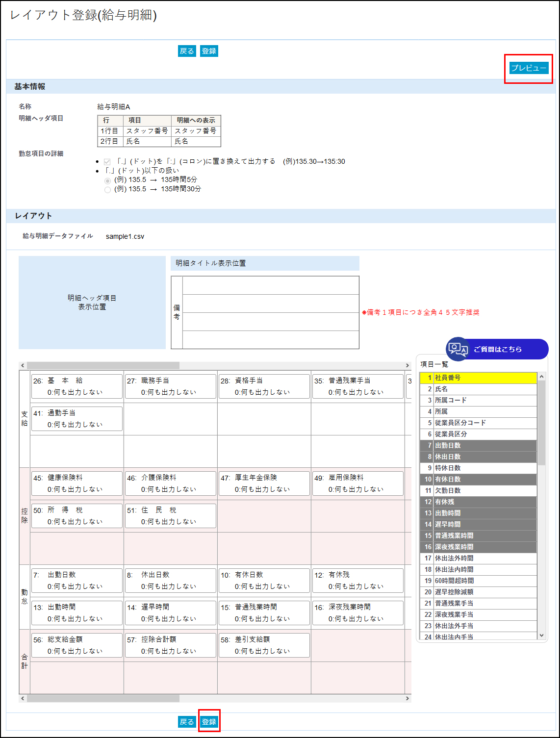The height and width of the screenshot is (738, 560).
Task: Select the 135時間5分 radio option
Action: [x=108, y=180]
